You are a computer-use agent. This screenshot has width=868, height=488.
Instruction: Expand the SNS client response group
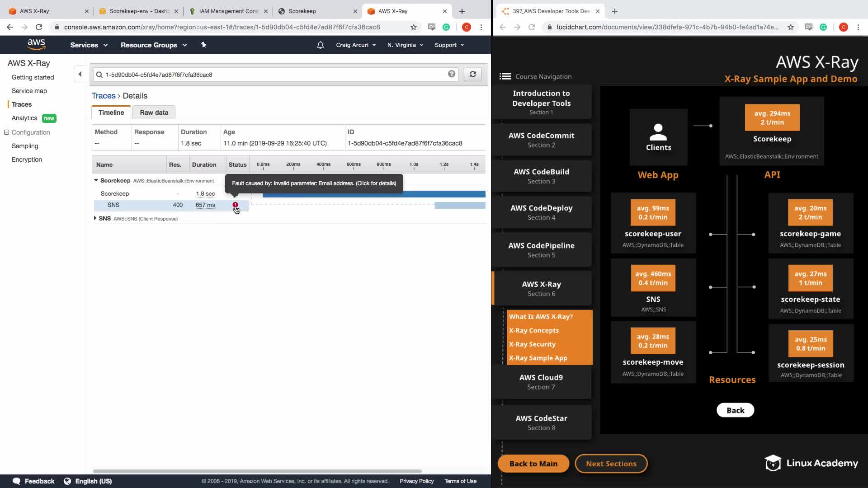[95, 218]
